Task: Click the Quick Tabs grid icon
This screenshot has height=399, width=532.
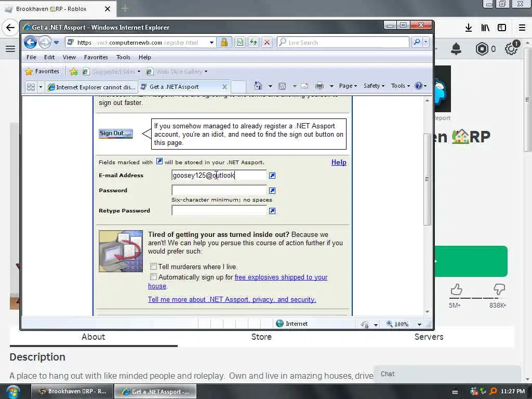Action: click(x=31, y=87)
